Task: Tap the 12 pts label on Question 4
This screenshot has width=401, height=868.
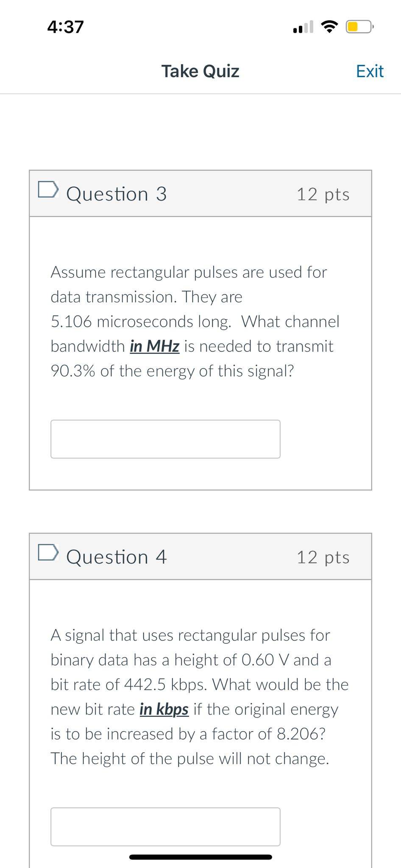Action: click(323, 557)
